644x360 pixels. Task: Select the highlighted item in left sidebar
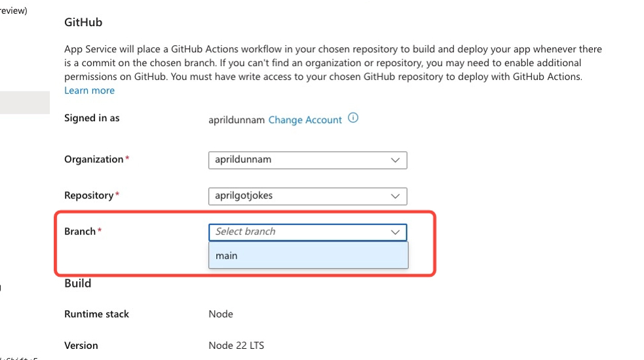click(x=24, y=103)
